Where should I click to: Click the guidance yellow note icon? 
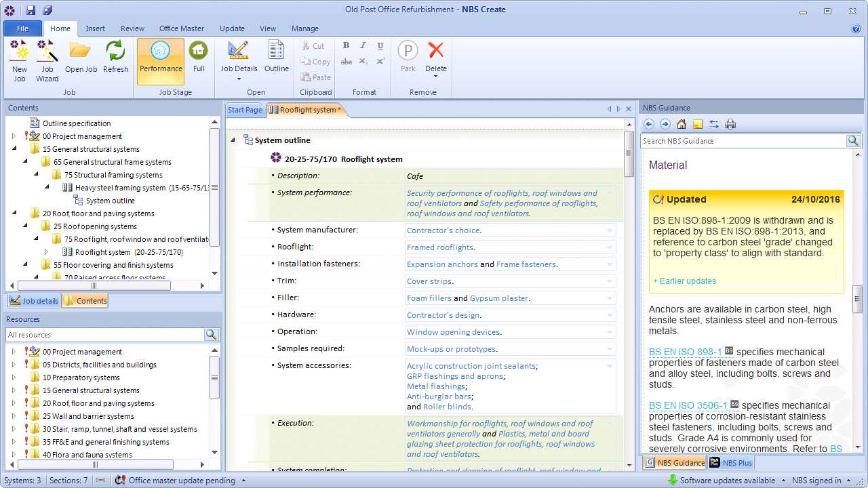[698, 124]
